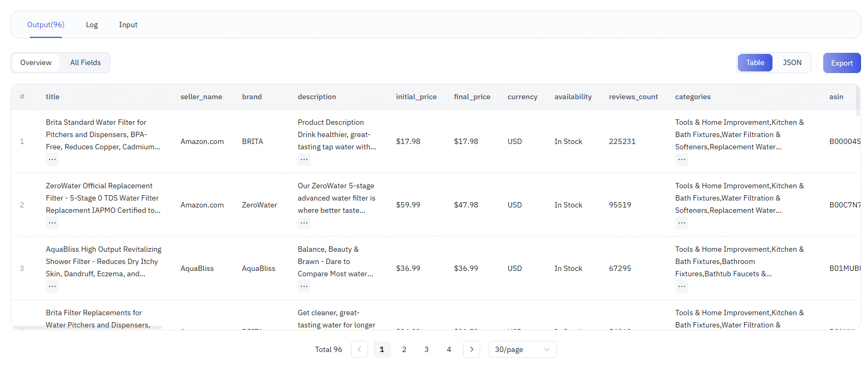Click the horizontal scrollbar under the table
868x368 pixels.
click(x=86, y=327)
